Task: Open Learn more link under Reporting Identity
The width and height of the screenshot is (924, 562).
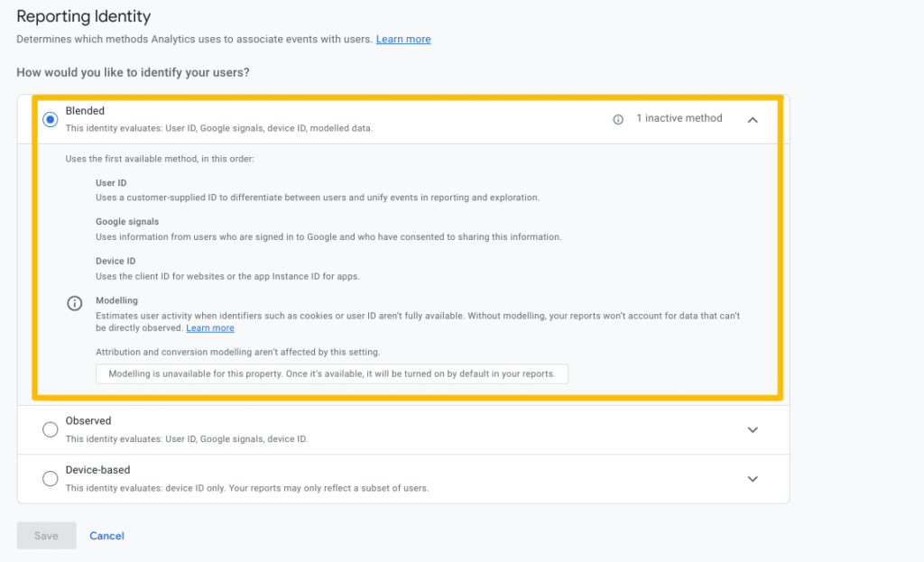Action: 403,40
